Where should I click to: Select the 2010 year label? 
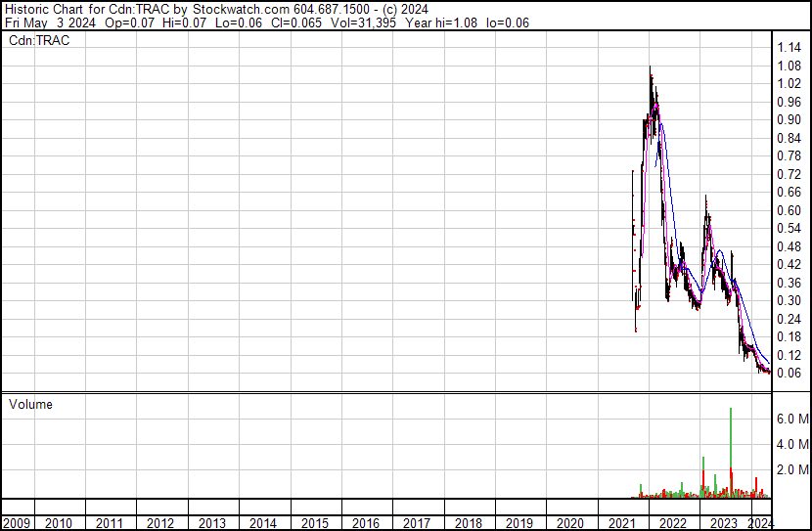tap(59, 523)
